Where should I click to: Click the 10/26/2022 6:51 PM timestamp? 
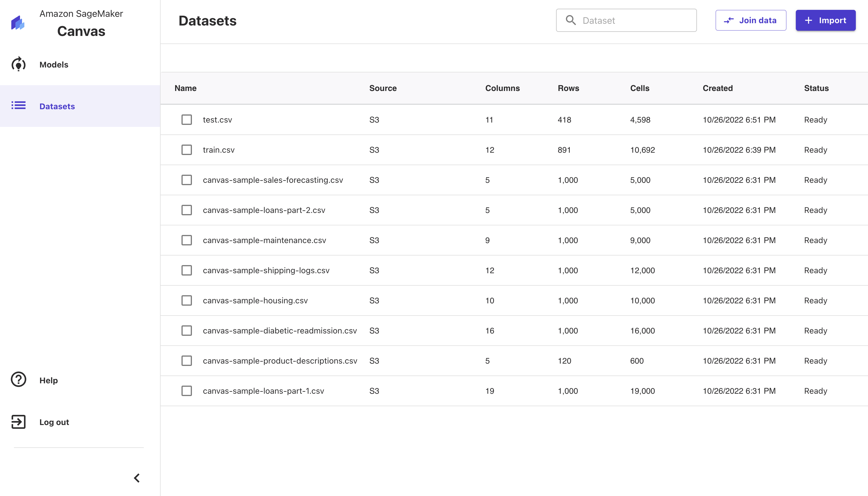(739, 120)
